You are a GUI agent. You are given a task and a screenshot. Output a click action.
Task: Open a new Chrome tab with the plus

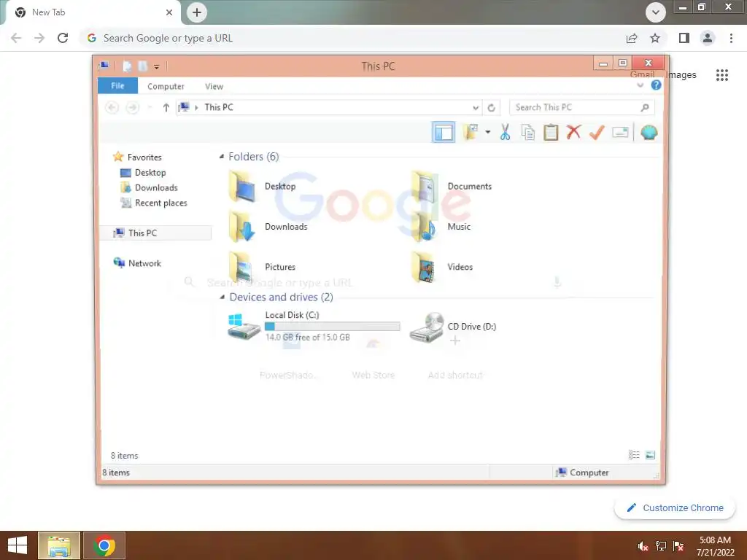coord(197,12)
